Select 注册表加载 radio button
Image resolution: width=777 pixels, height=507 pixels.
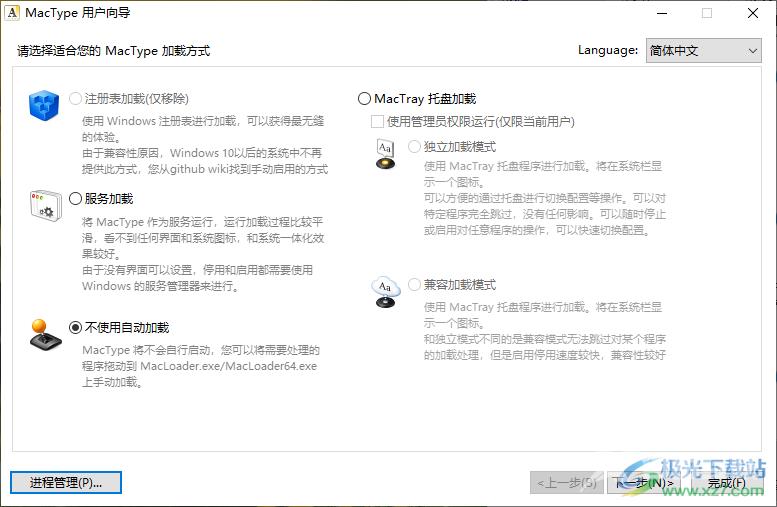(x=76, y=99)
